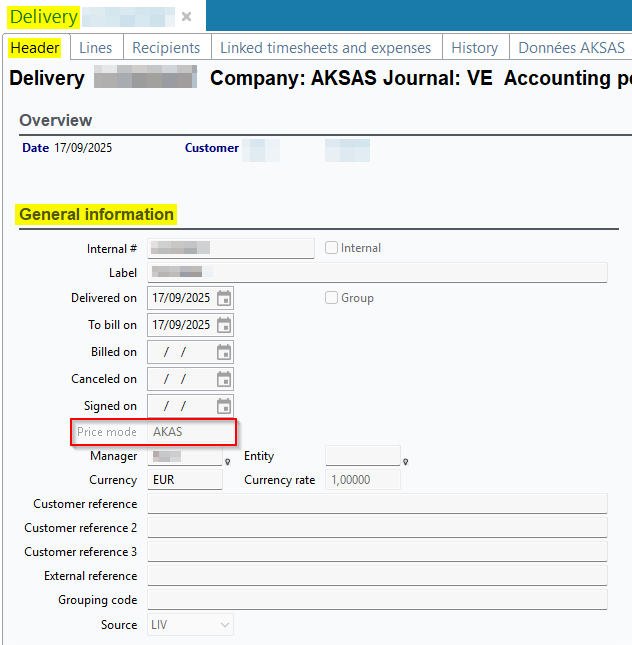Screen dimensions: 632x645
Task: Switch to the Lines tab
Action: tap(95, 48)
